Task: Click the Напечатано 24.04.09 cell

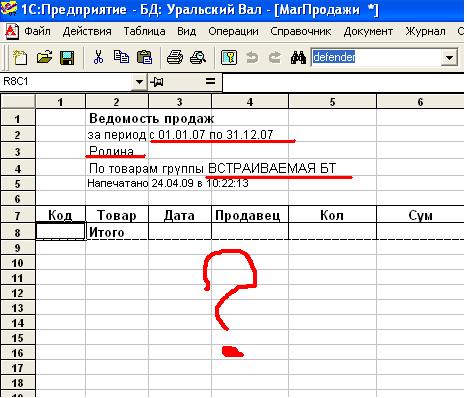Action: tap(168, 183)
